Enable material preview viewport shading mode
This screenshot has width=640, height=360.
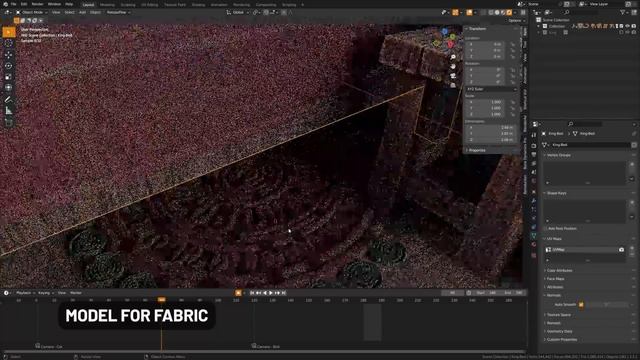[503, 13]
